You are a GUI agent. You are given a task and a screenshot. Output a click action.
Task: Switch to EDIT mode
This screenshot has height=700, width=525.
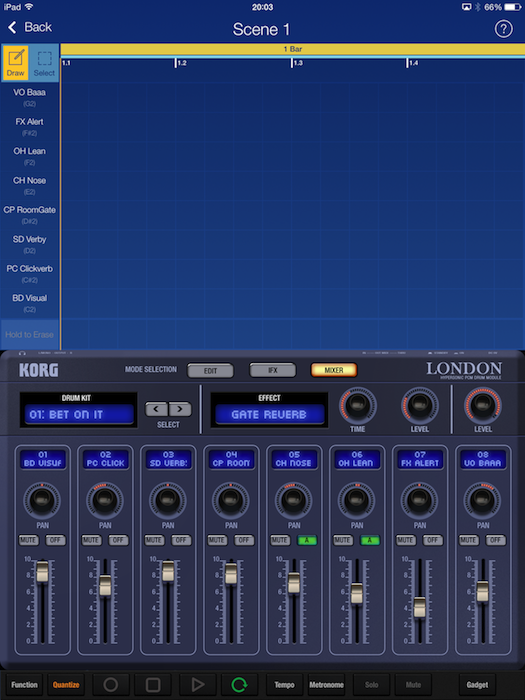210,371
